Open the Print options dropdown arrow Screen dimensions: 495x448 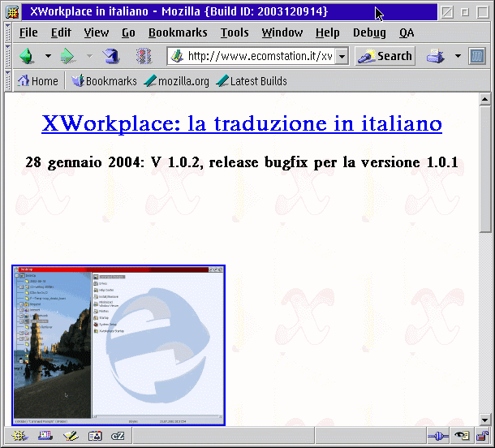[x=458, y=56]
